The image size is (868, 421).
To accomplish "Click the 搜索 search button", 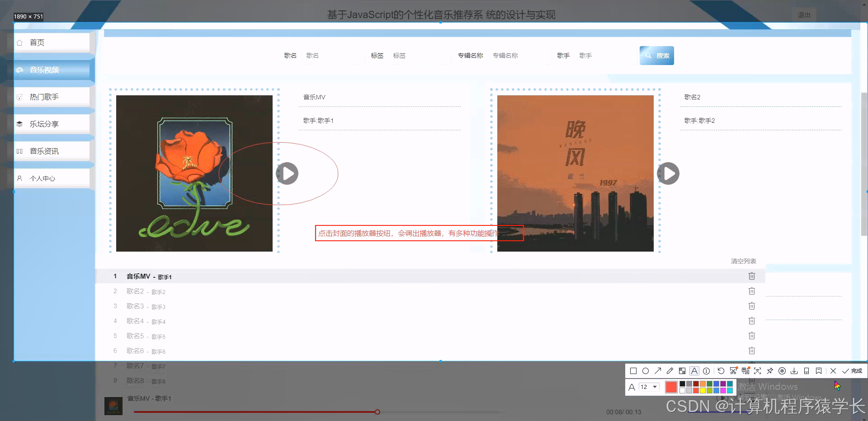I will pyautogui.click(x=656, y=55).
